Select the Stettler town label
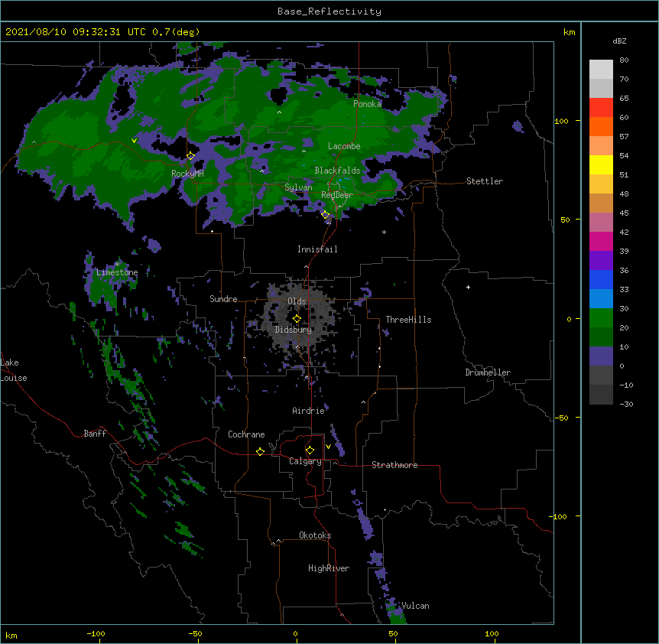The image size is (659, 644). click(485, 181)
